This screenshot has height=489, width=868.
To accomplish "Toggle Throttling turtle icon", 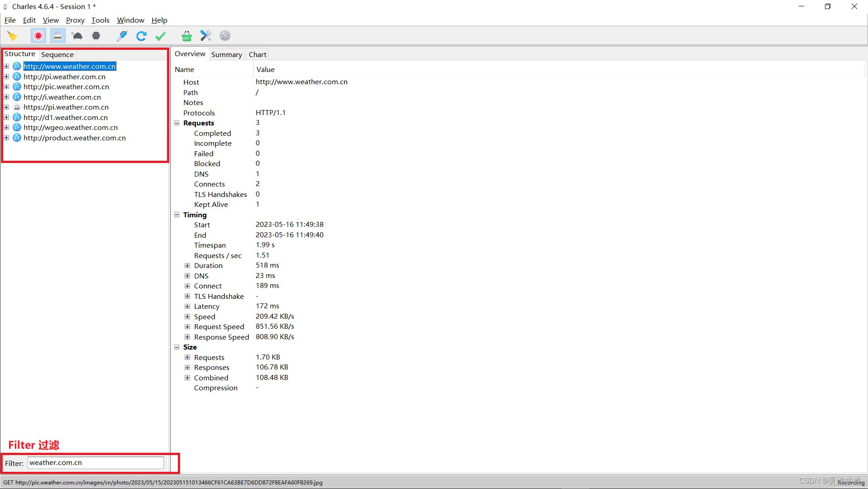I will point(77,36).
